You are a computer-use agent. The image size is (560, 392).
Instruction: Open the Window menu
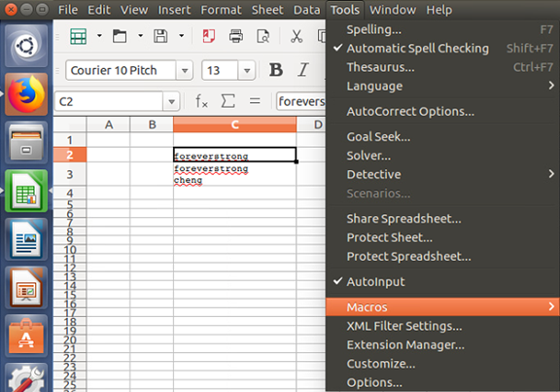(x=393, y=10)
